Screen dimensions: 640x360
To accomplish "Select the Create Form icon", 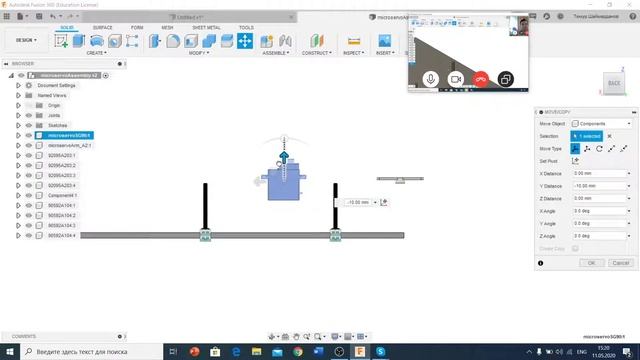I will click(132, 41).
